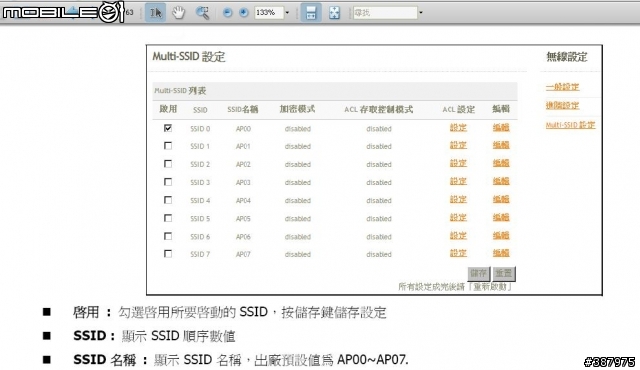Click the SSID 4 row label
This screenshot has width=640, height=370.
[200, 201]
